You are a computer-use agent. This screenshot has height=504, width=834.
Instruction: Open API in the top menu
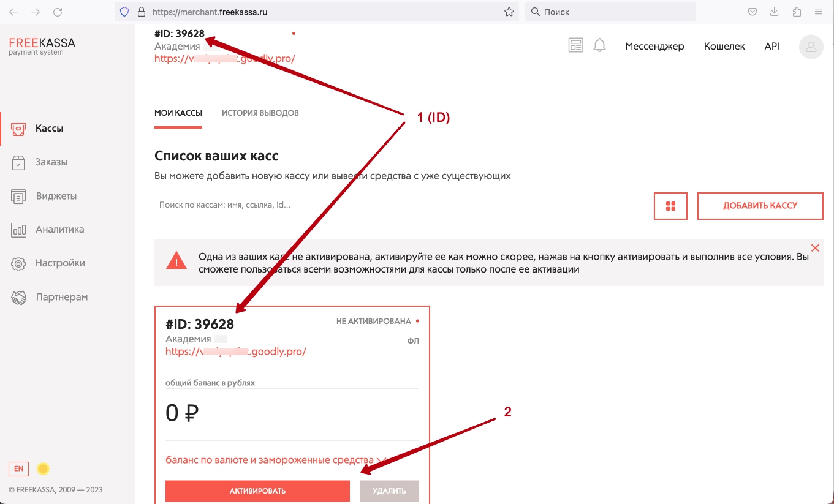click(x=772, y=46)
